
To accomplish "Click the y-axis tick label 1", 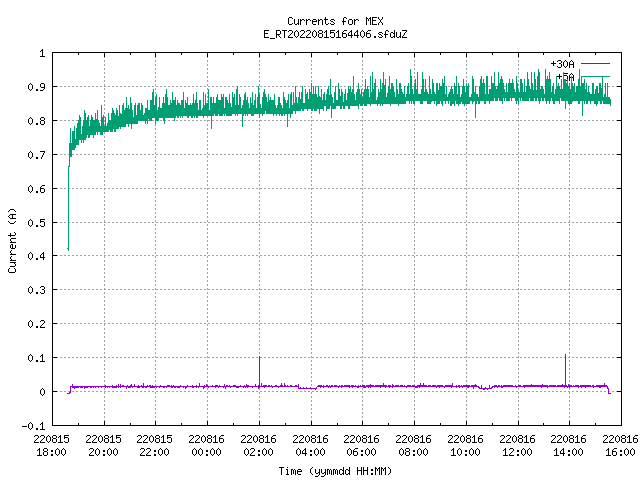I will (42, 53).
